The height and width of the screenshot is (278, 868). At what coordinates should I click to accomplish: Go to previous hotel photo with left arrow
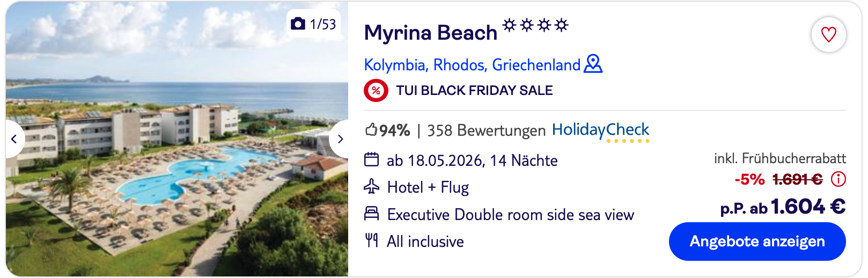[x=14, y=139]
